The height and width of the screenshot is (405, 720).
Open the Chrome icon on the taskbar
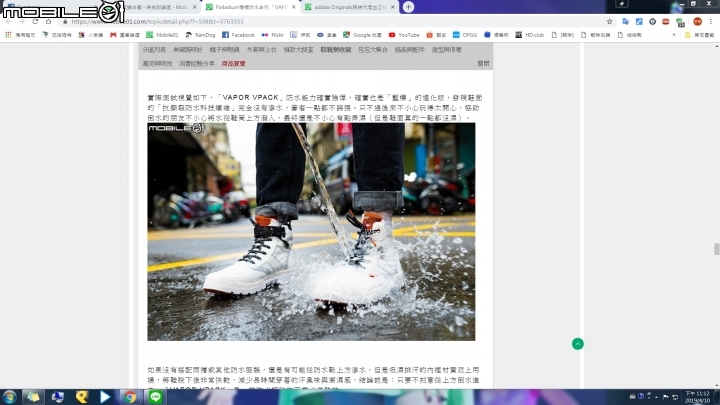(130, 397)
